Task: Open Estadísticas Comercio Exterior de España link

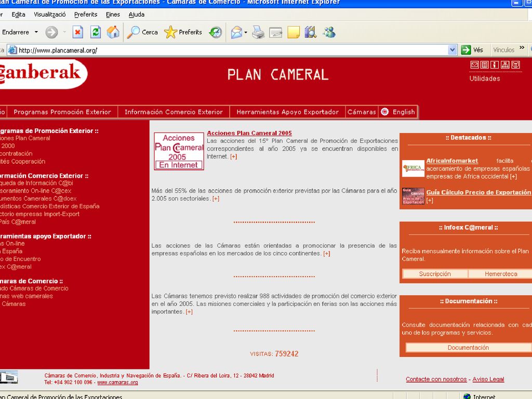Action: pos(49,206)
